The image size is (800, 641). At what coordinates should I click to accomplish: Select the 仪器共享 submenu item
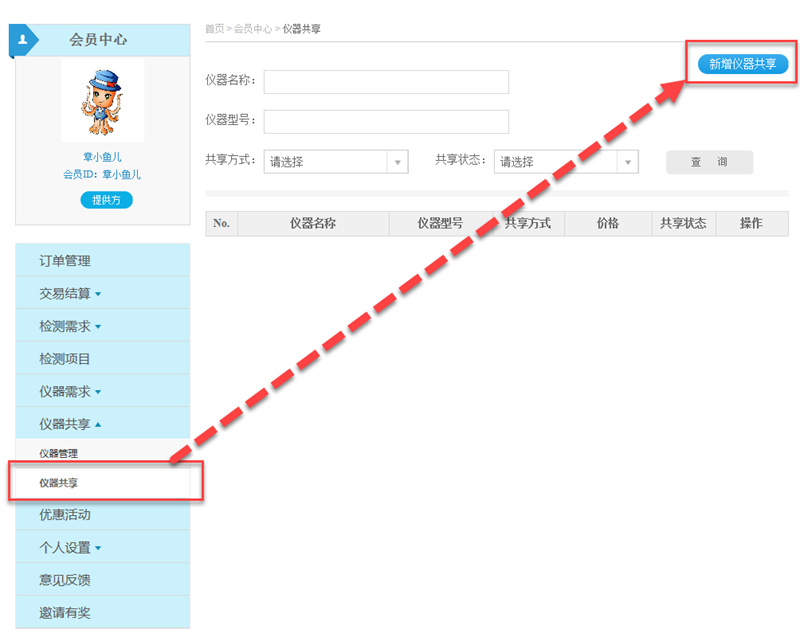click(58, 483)
